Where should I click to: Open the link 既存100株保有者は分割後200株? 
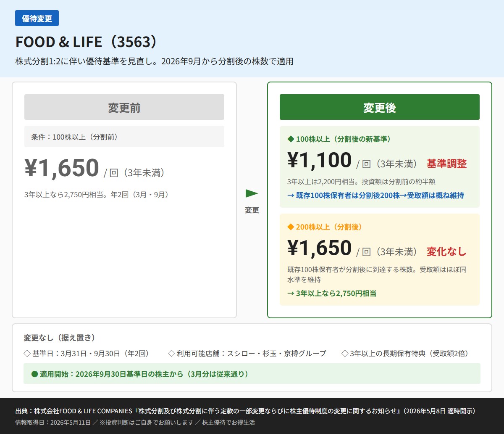coord(375,196)
